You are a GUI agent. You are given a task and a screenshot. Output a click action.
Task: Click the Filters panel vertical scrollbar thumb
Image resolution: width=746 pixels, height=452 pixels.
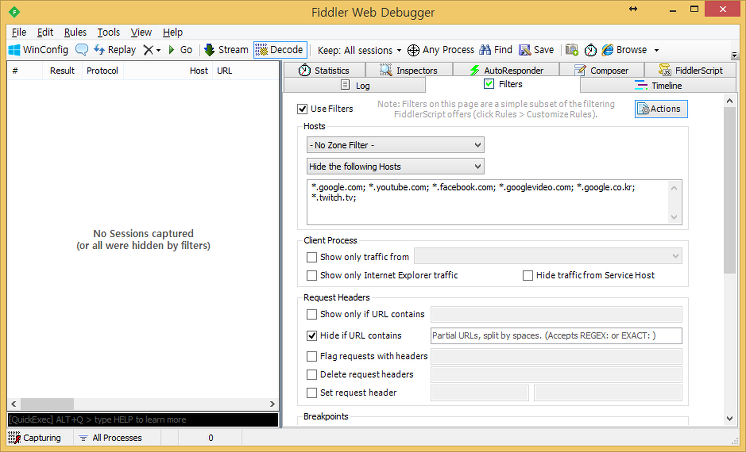729,190
